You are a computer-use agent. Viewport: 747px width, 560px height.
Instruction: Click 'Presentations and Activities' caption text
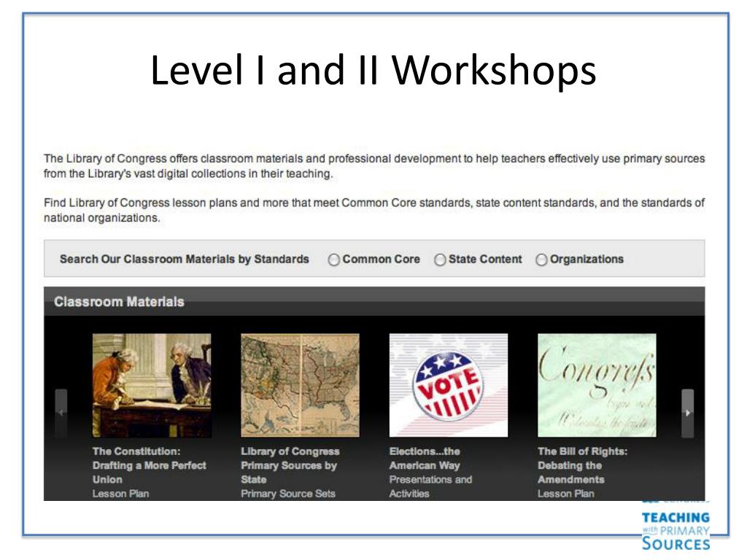430,486
